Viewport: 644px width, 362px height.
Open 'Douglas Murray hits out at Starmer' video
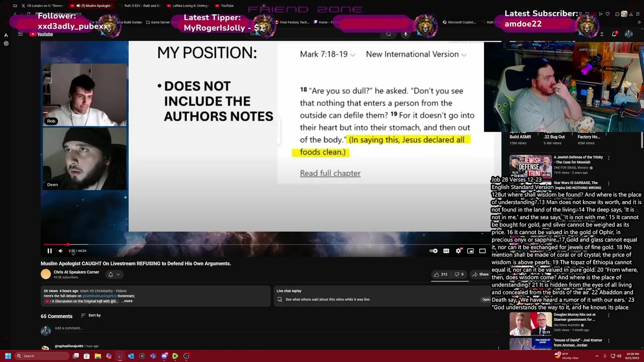[530, 324]
